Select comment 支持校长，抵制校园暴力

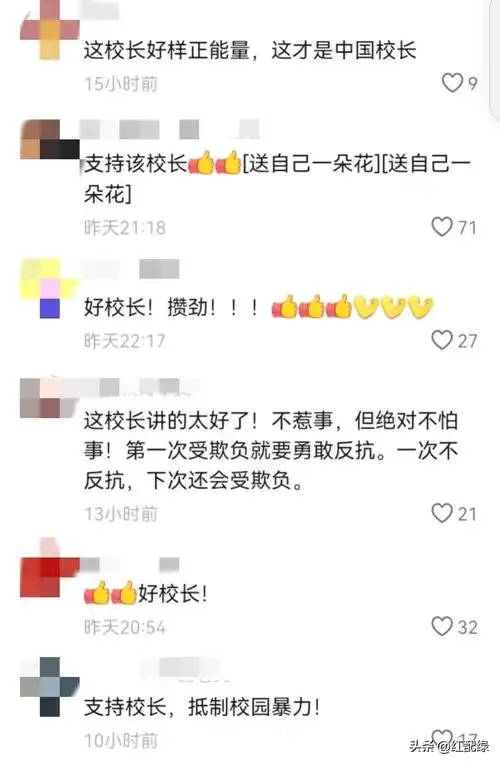tap(202, 707)
